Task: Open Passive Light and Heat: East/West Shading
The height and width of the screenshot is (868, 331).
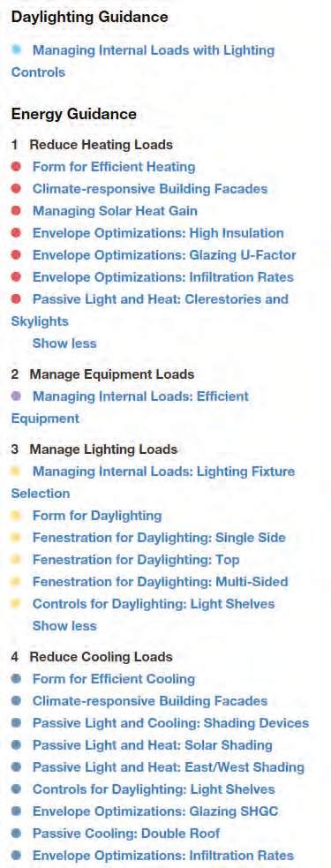Action: click(x=169, y=767)
